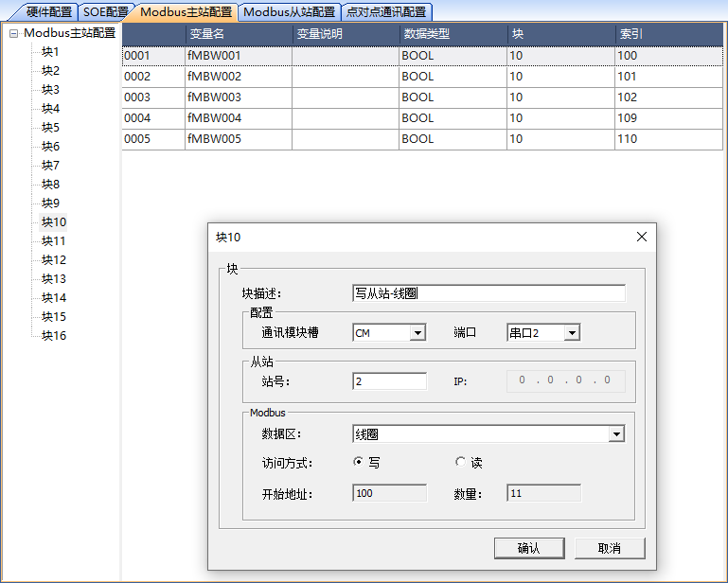Viewport: 728px width, 583px height.
Task: Select 块12 in the tree
Action: (53, 260)
